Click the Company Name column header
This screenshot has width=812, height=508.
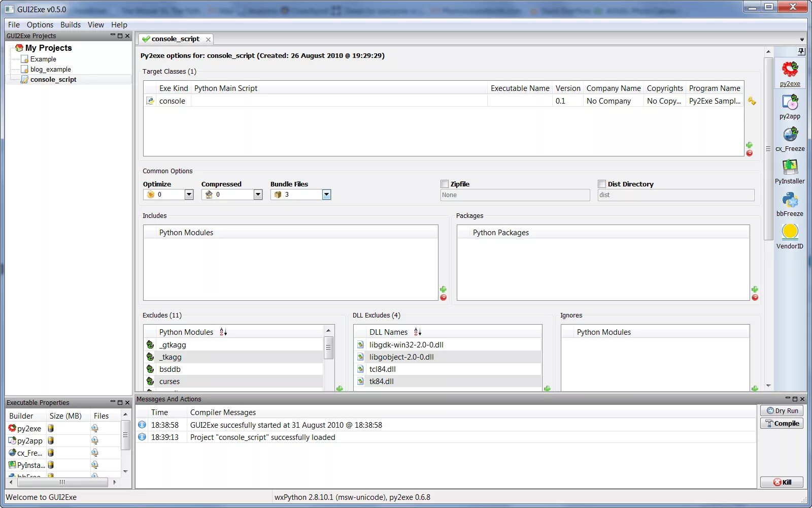click(614, 88)
